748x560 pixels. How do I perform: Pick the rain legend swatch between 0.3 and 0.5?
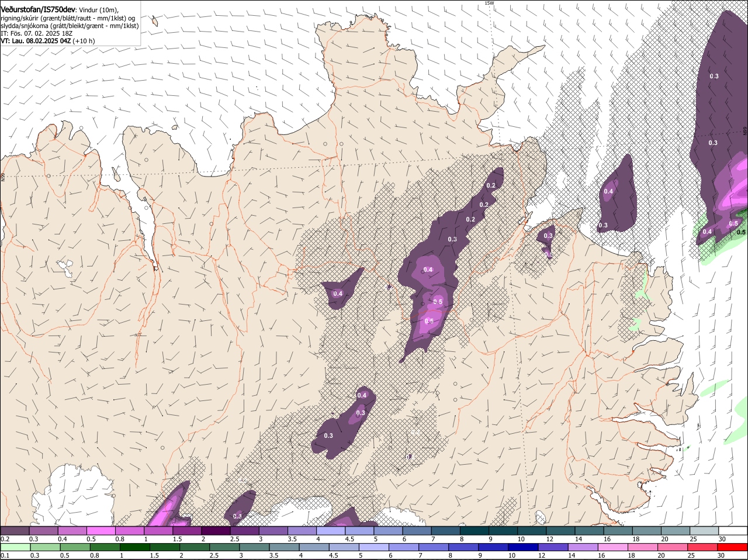(45, 547)
